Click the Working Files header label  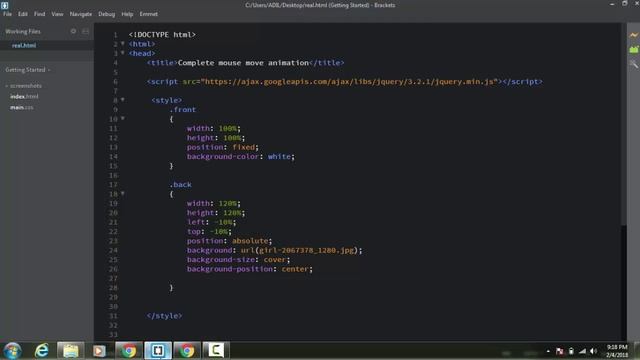(x=23, y=31)
